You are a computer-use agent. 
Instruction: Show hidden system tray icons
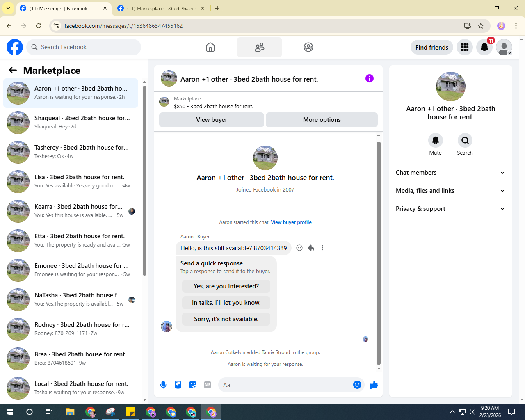point(452,412)
